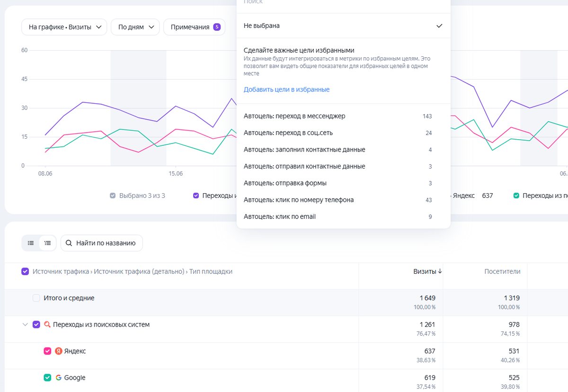Click the search systems magnifier icon

point(47,325)
